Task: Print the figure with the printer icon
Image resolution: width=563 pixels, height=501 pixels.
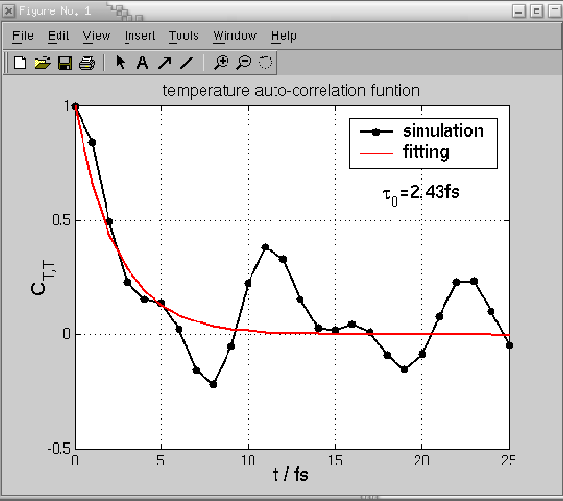Action: (x=87, y=63)
